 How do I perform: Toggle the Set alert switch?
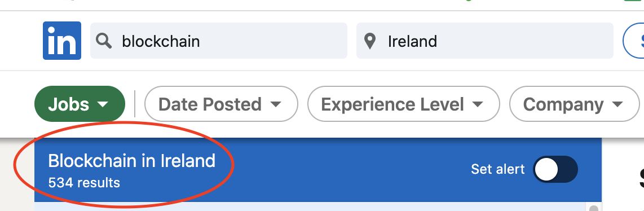[555, 169]
